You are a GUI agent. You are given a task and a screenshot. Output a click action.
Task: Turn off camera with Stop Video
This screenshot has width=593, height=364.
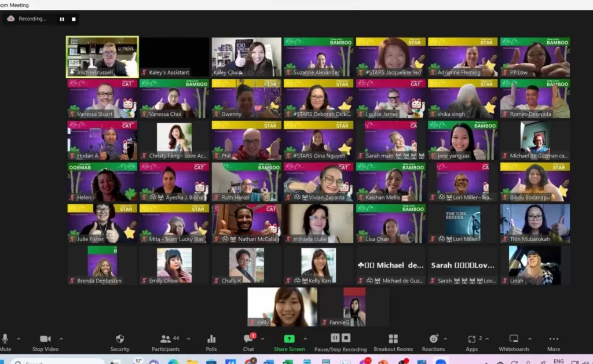click(45, 342)
